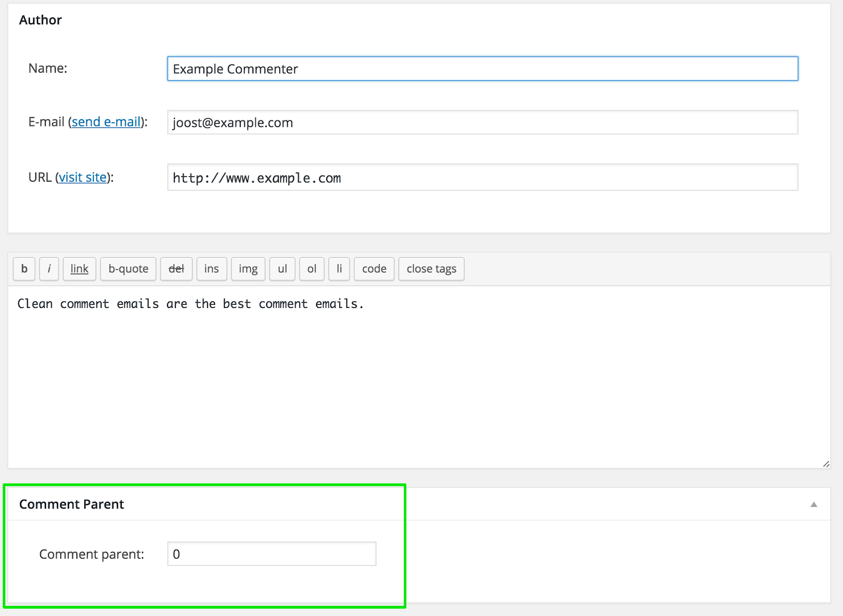This screenshot has width=843, height=616.
Task: Apply the del strikethrough tag button
Action: [x=177, y=269]
